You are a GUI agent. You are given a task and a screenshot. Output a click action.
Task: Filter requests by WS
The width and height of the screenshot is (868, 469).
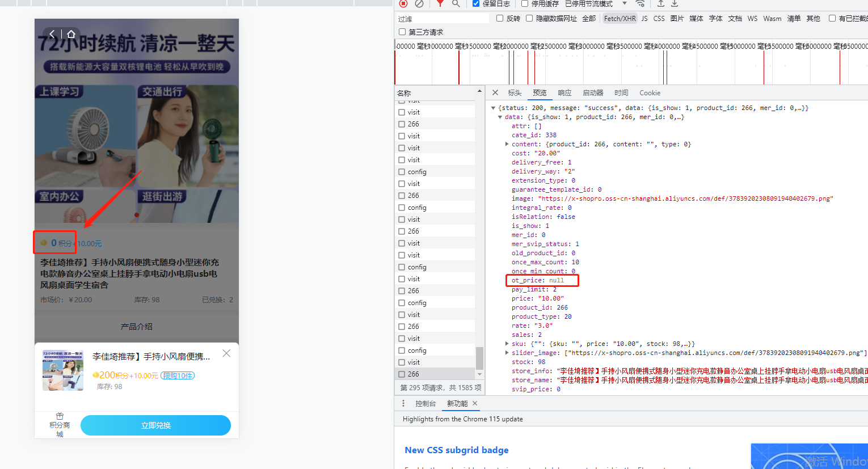pos(752,18)
